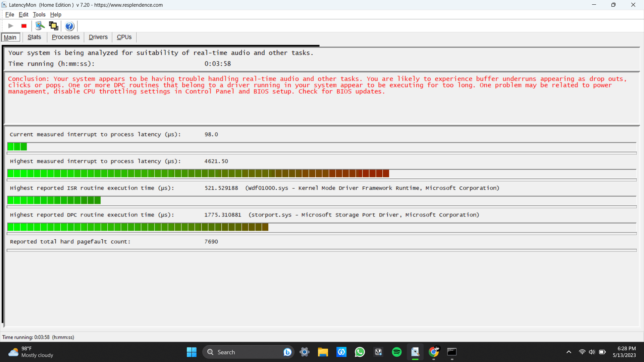Viewport: 644px width, 362px height.
Task: Open the weather widget showing 98°F
Action: pos(31,352)
